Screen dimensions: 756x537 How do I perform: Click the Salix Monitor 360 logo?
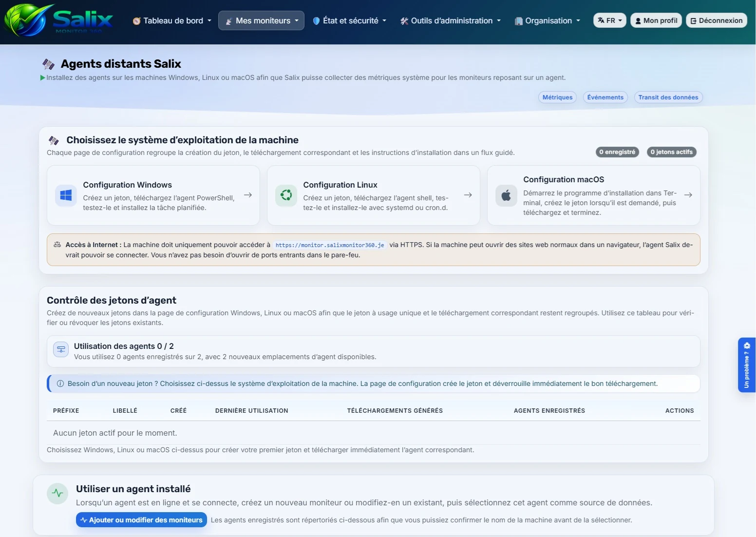click(58, 20)
